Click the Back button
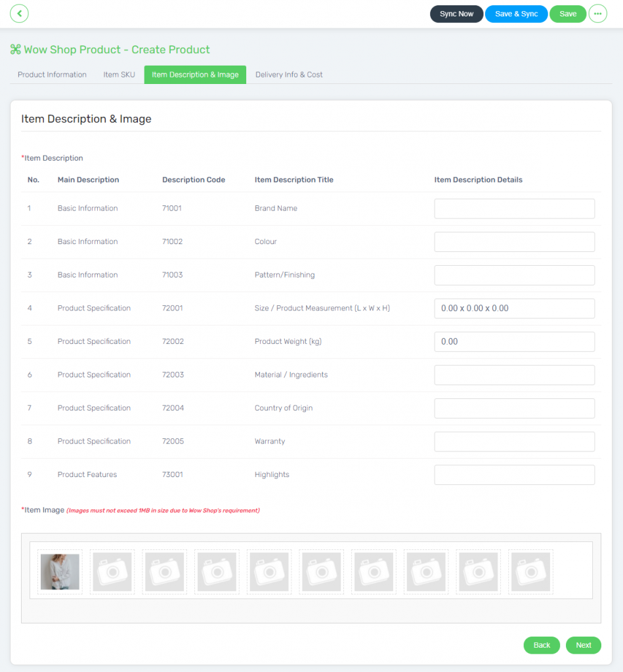Image resolution: width=623 pixels, height=672 pixels. (542, 645)
